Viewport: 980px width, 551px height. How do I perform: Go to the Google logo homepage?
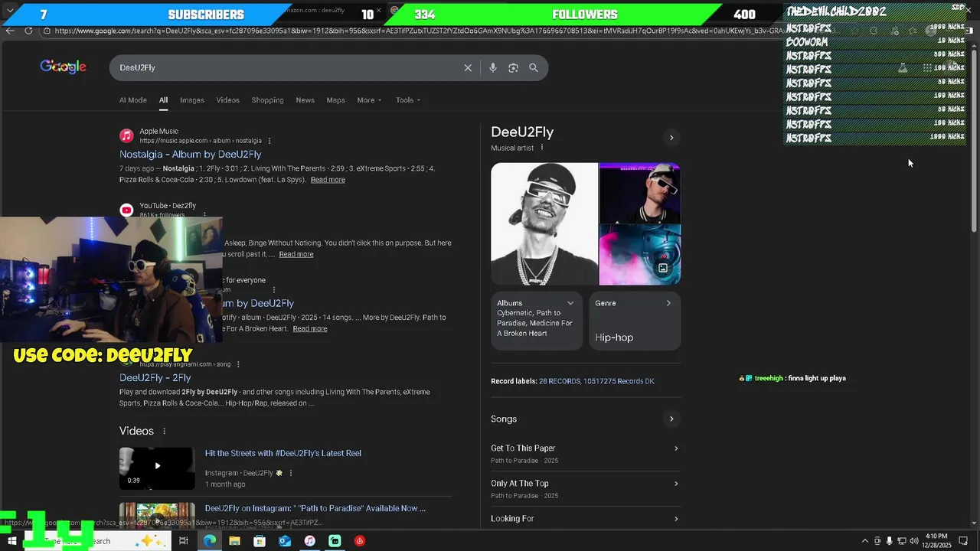(x=63, y=67)
